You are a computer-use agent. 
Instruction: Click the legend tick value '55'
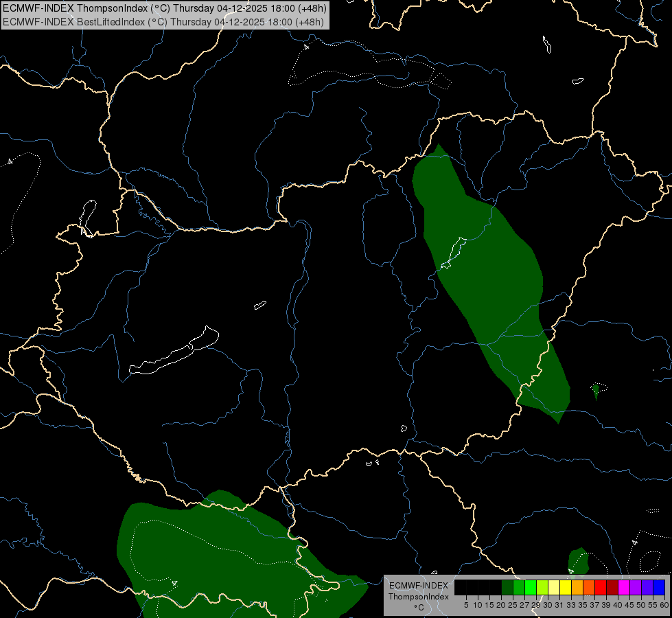pos(653,605)
